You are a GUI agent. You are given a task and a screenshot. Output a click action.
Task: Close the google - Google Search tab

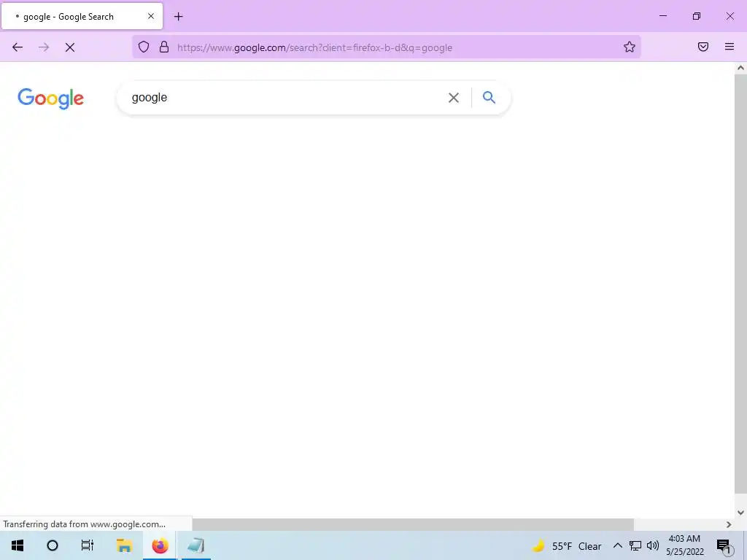(151, 16)
